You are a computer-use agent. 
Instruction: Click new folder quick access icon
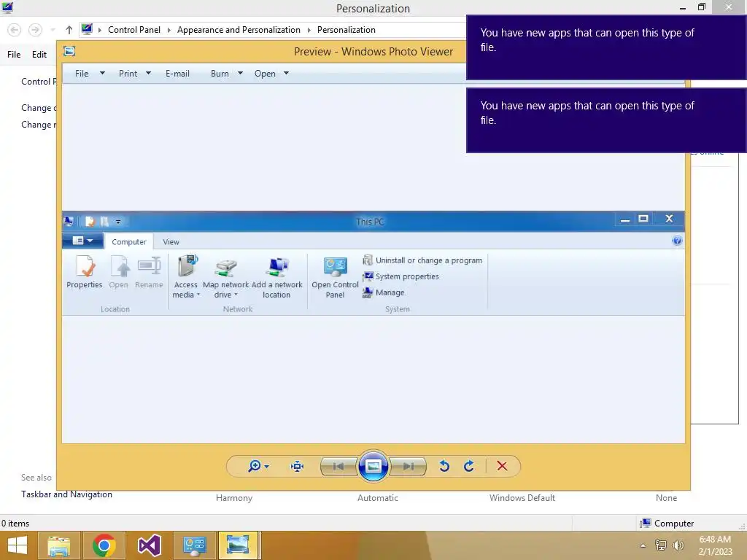[x=104, y=222]
